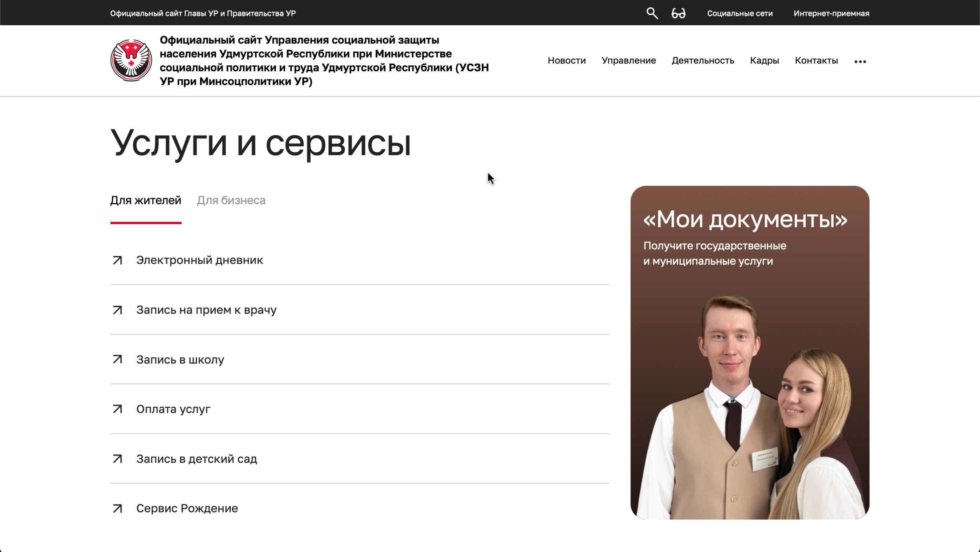Open the Управление menu item
The image size is (980, 552).
(x=629, y=60)
